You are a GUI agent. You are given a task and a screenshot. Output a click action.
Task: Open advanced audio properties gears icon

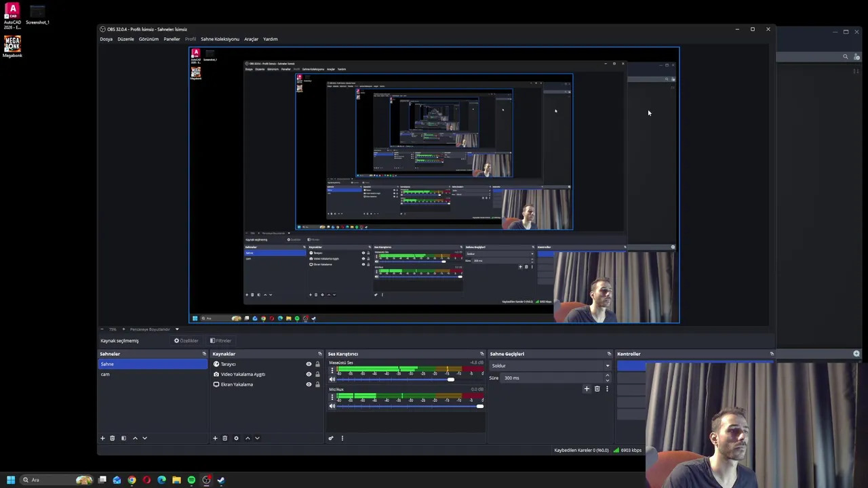coord(331,438)
